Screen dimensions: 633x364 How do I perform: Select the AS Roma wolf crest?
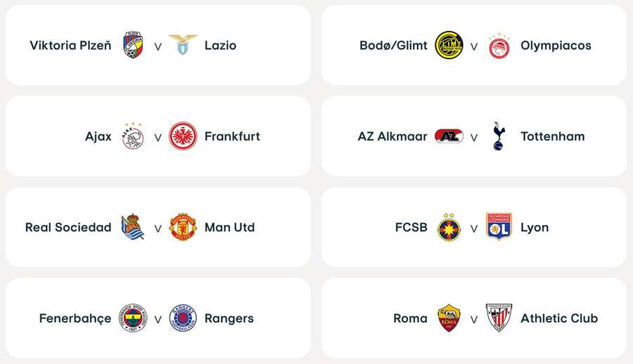449,318
